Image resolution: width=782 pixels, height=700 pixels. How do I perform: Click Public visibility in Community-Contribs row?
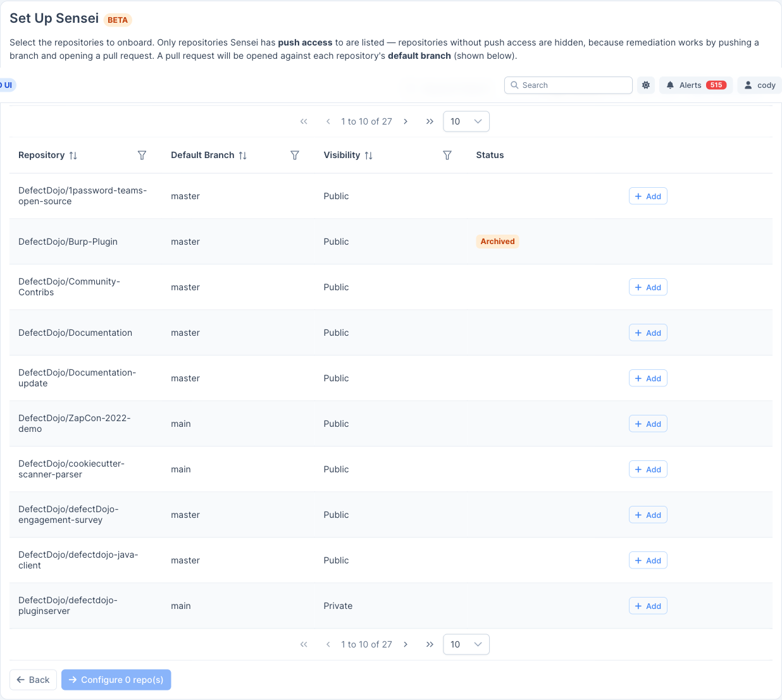(x=336, y=288)
